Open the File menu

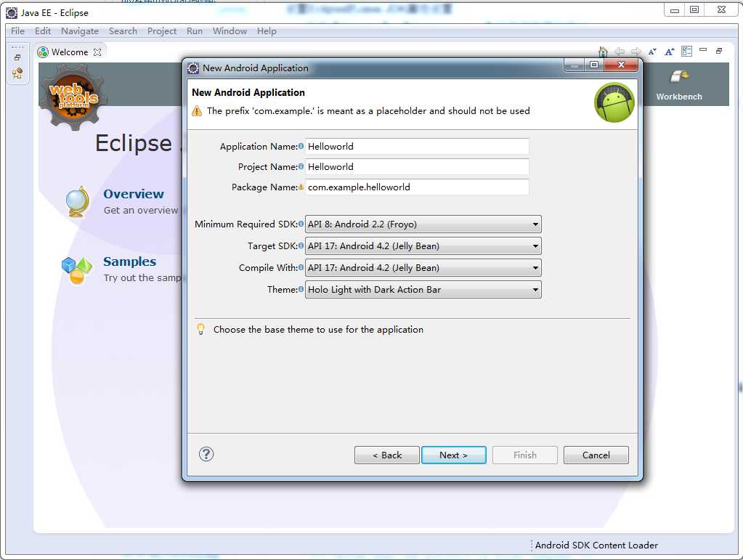[x=17, y=31]
